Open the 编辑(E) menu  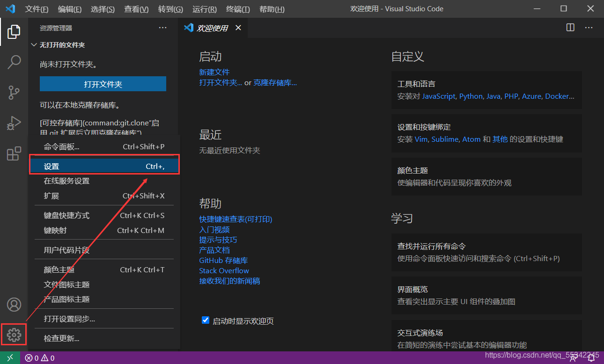(x=70, y=9)
